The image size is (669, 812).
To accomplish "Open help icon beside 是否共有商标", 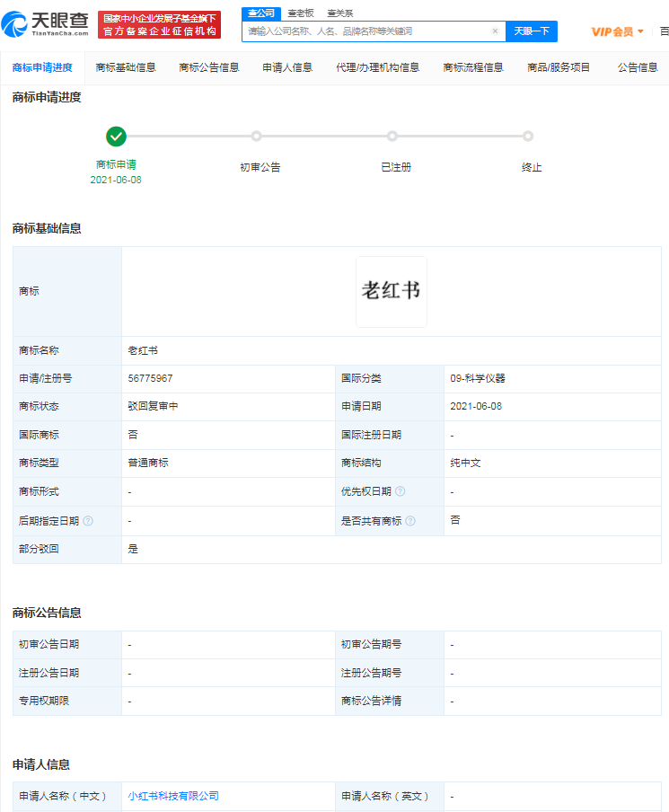I will [x=410, y=521].
